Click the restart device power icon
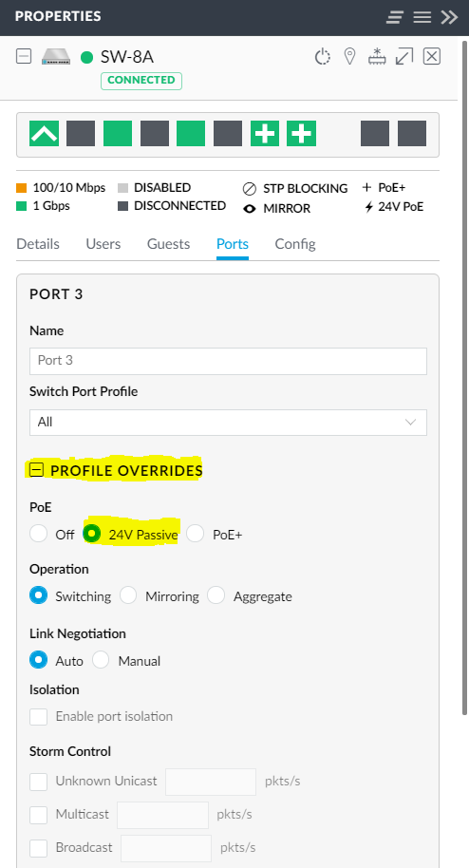 pos(322,56)
